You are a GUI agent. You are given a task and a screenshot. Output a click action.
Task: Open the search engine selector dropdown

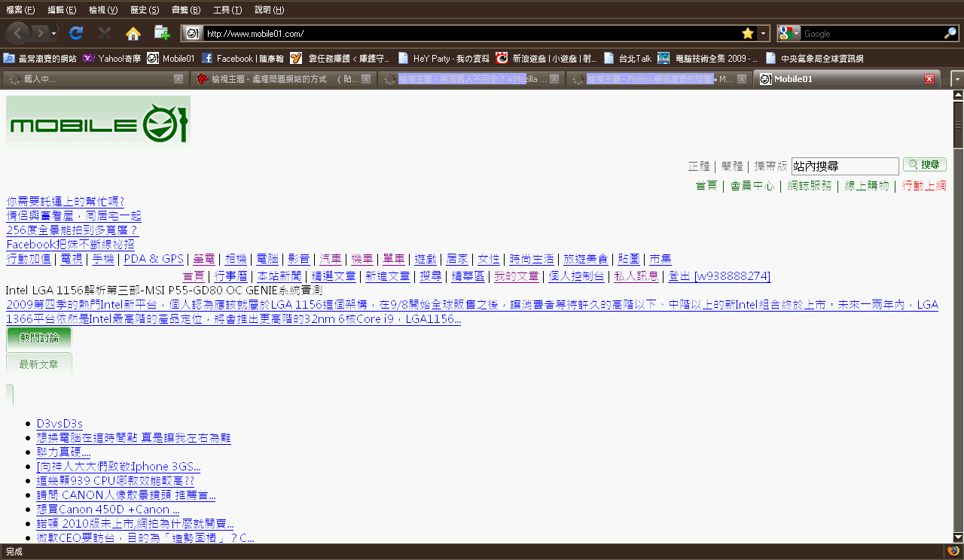[789, 33]
